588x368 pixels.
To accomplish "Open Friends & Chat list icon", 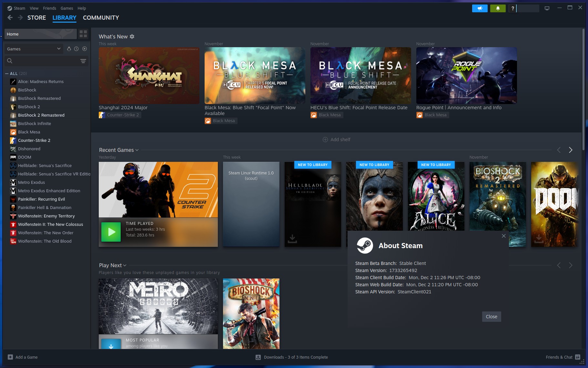I will [578, 357].
